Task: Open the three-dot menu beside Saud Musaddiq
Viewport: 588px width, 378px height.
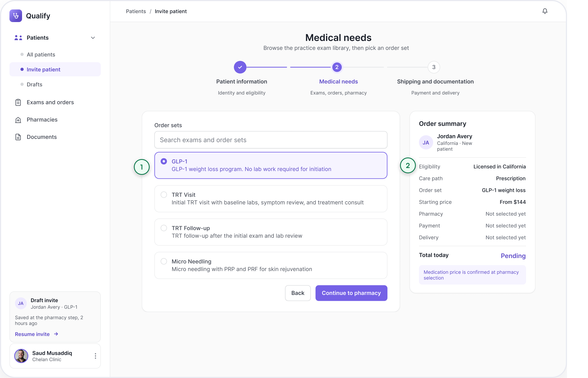Action: (95, 356)
